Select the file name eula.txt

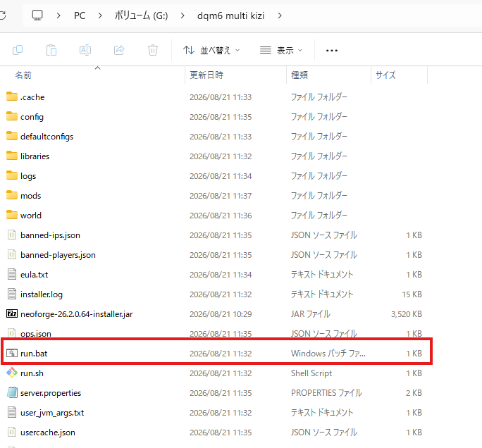click(x=34, y=275)
